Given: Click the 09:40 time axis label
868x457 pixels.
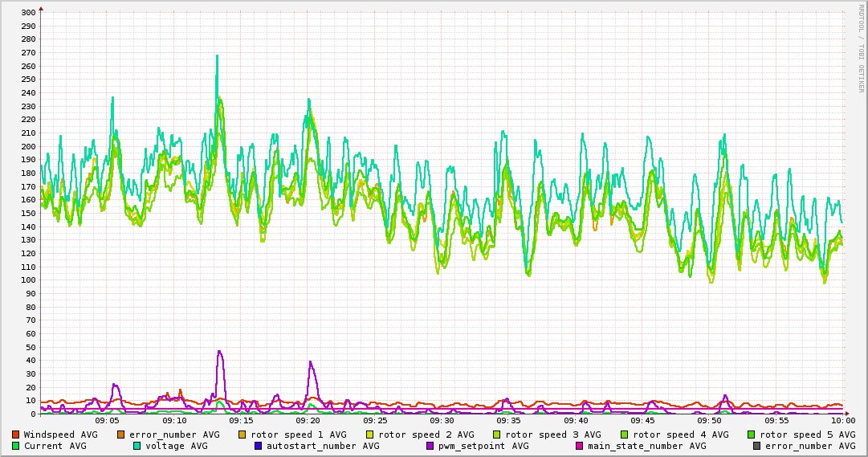Looking at the screenshot, I should coord(576,421).
